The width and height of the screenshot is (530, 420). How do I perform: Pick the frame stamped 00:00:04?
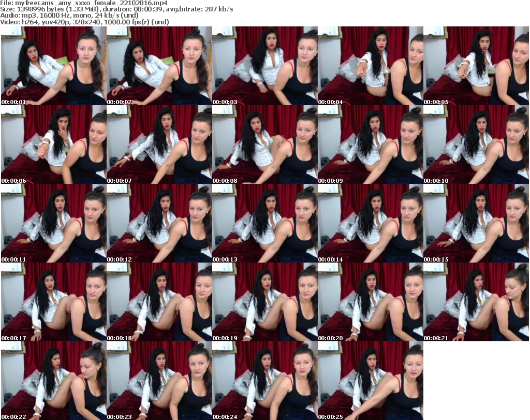371,66
